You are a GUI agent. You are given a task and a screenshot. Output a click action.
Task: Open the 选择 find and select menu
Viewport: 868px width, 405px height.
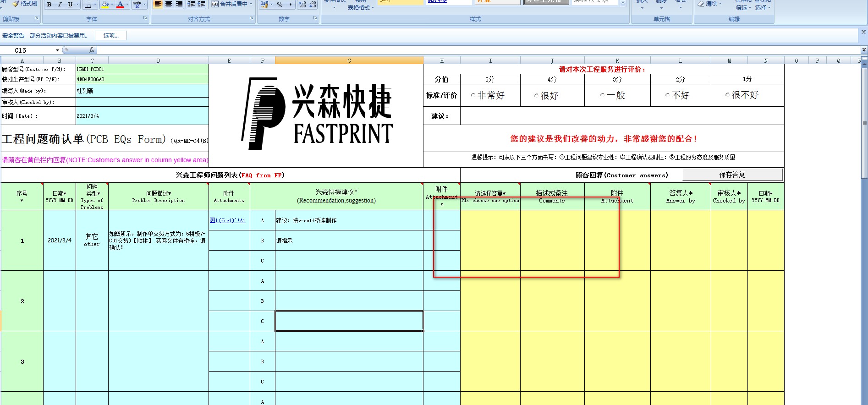(763, 7)
